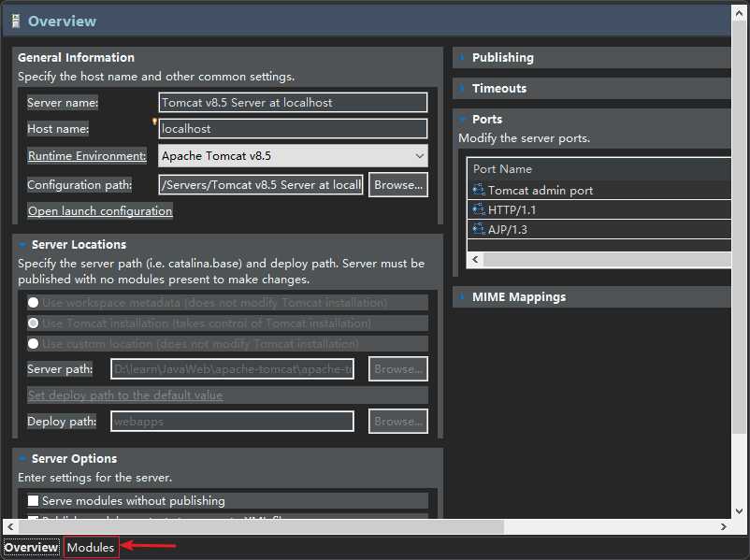
Task: Click the AJP/1.3 port icon
Action: pyautogui.click(x=478, y=229)
